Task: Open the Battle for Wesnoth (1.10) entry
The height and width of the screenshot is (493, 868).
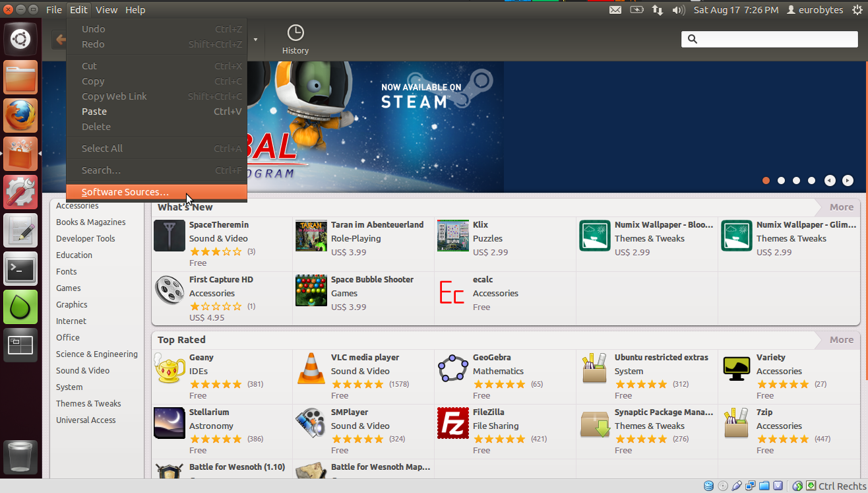Action: (222, 469)
